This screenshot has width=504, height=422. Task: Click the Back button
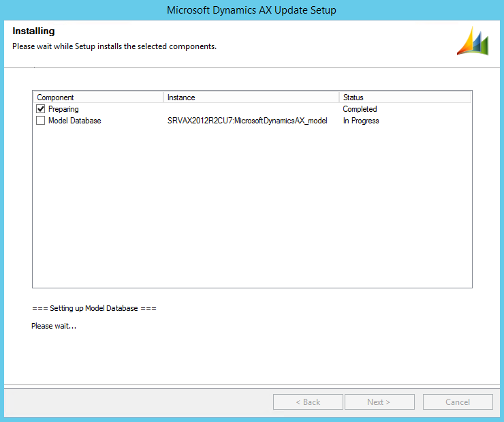point(308,402)
